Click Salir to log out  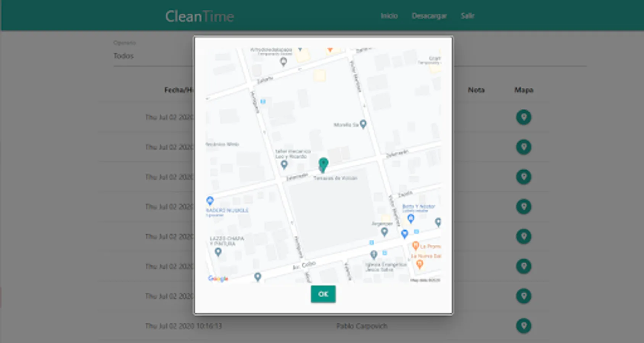467,16
